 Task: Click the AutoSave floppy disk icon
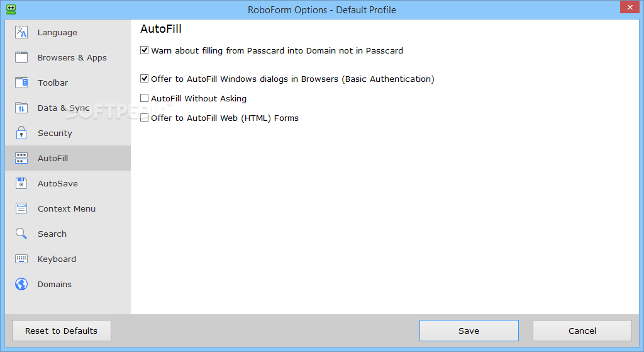[21, 183]
